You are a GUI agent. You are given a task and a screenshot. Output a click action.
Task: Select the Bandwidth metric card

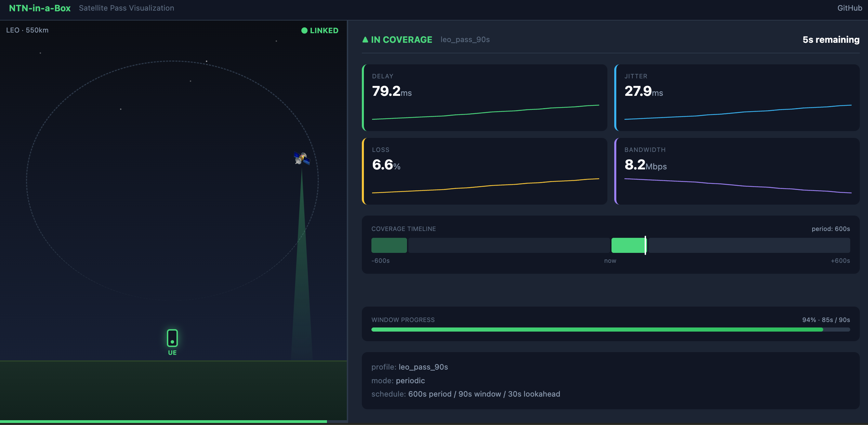coord(737,171)
